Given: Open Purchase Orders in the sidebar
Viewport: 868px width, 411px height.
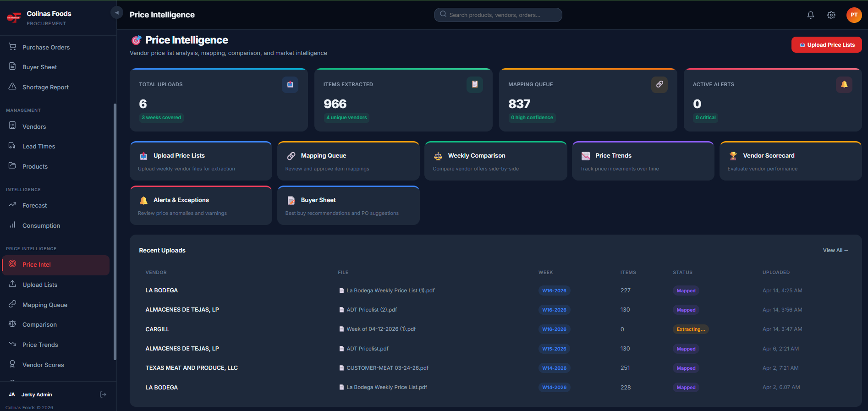Looking at the screenshot, I should 56,47.
